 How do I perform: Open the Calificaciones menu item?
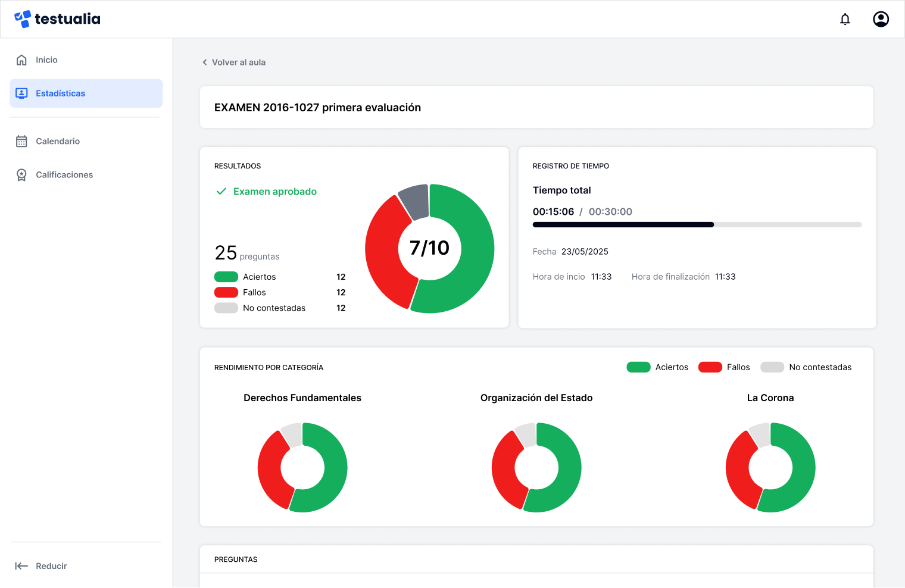pos(64,174)
